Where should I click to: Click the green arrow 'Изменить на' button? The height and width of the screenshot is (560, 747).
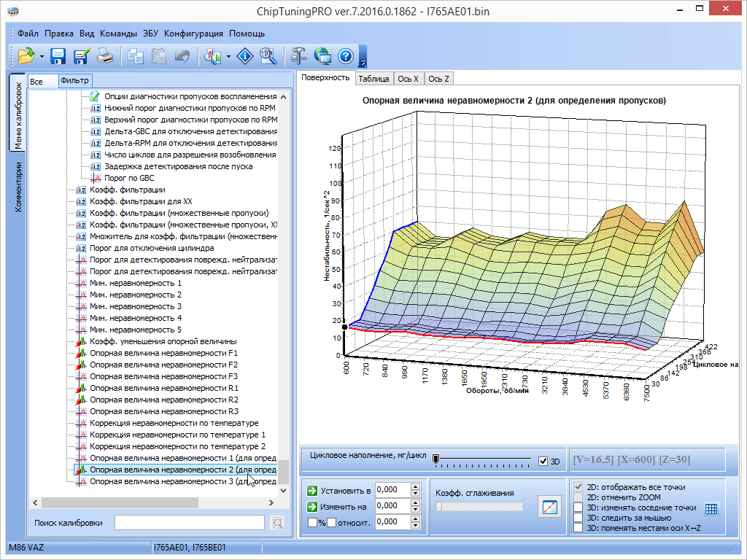coord(313,506)
